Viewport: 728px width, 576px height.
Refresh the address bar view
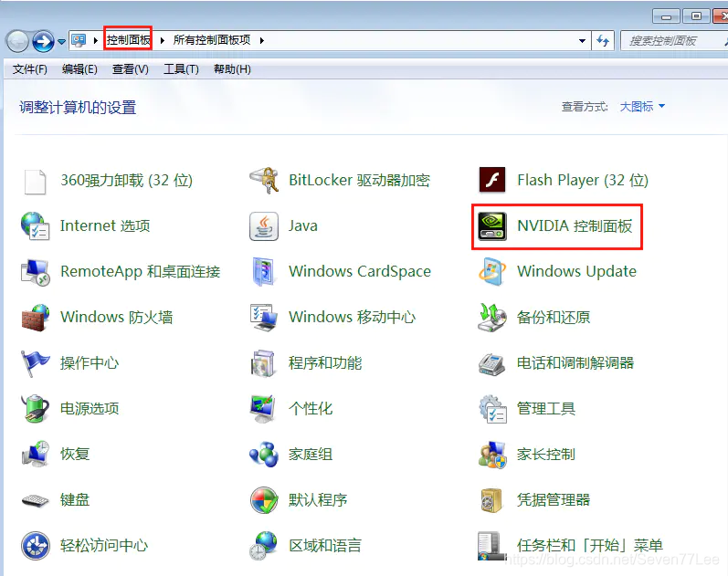coord(603,41)
